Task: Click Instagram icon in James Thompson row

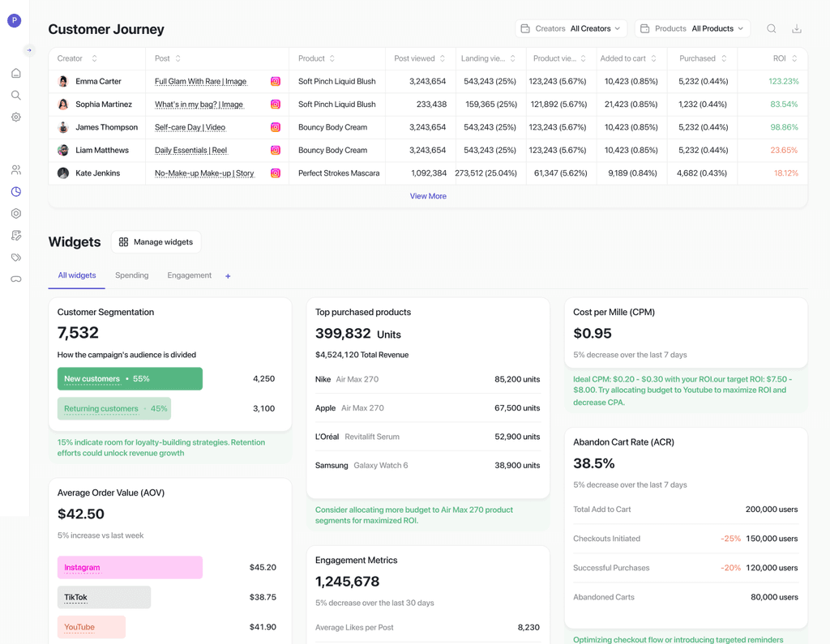Action: [x=276, y=127]
